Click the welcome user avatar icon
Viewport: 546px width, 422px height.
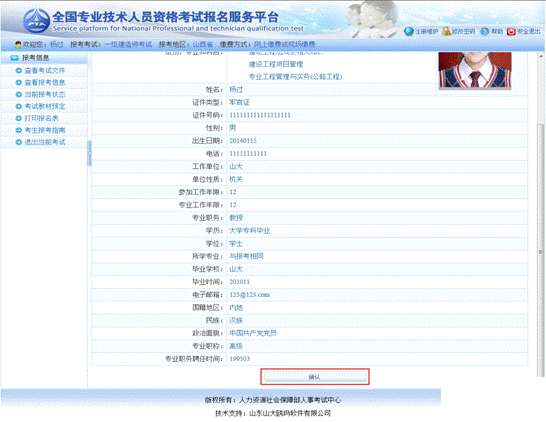[x=18, y=45]
